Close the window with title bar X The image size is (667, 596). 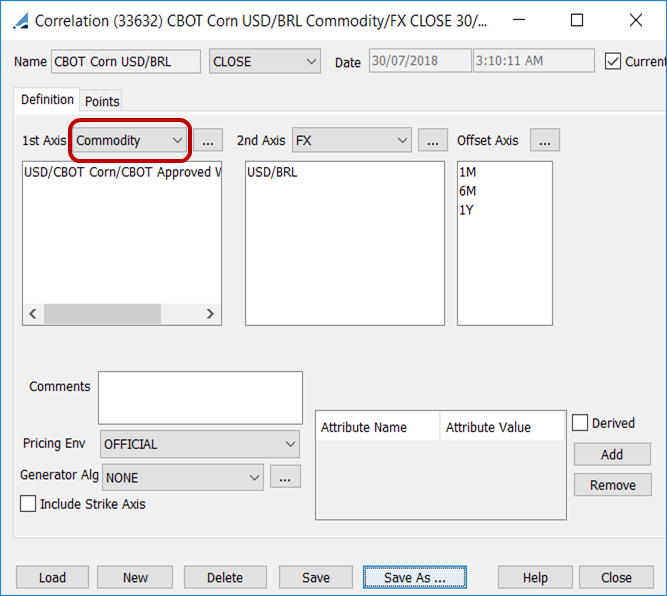tap(636, 20)
